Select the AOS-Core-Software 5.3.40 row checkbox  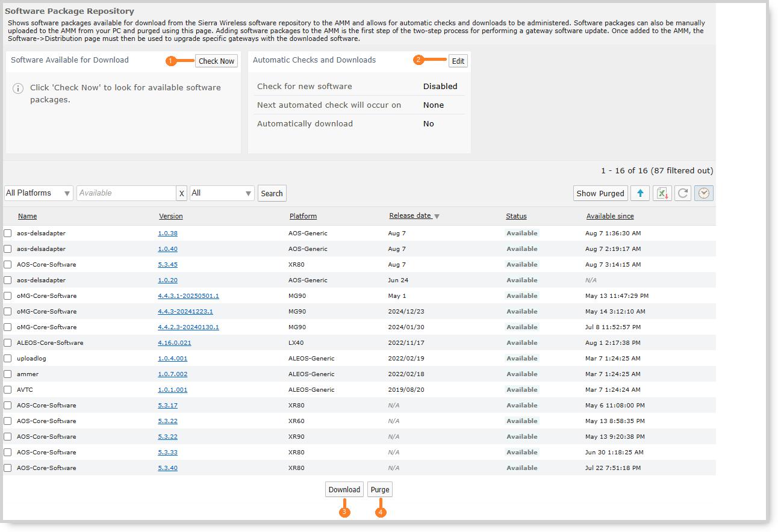pyautogui.click(x=7, y=468)
